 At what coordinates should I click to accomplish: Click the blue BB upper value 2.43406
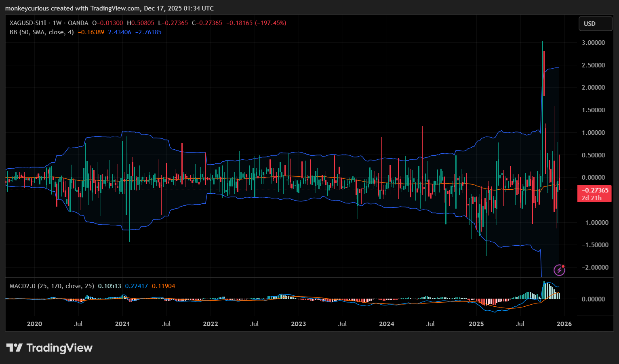[x=120, y=32]
